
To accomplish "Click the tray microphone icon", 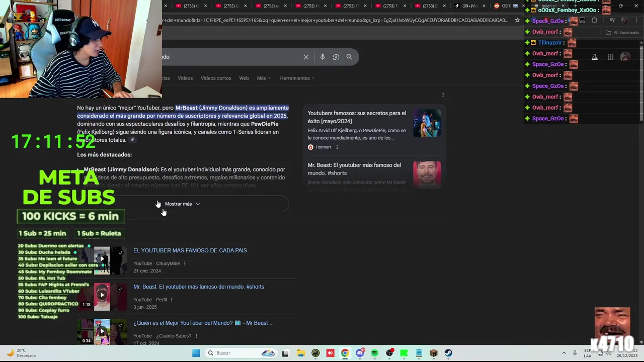I will (575, 353).
